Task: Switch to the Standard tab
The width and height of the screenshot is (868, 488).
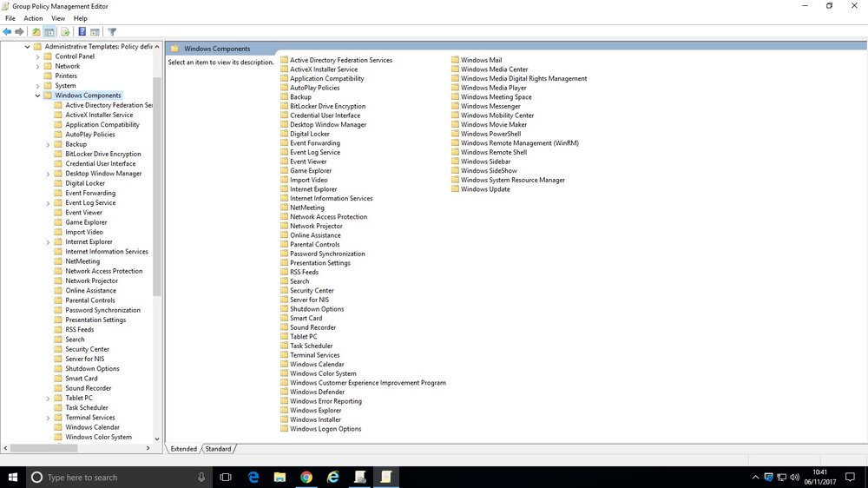Action: (218, 449)
